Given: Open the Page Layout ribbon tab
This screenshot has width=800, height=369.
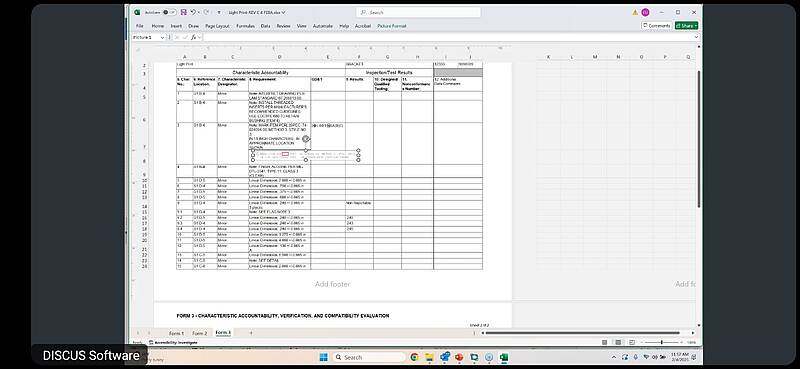Looking at the screenshot, I should coord(217,26).
